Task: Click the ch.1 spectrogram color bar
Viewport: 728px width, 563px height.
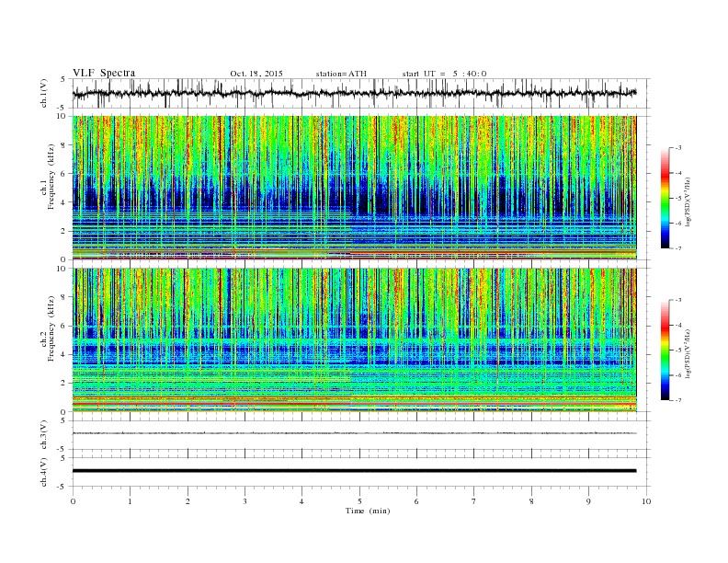Action: click(x=665, y=198)
